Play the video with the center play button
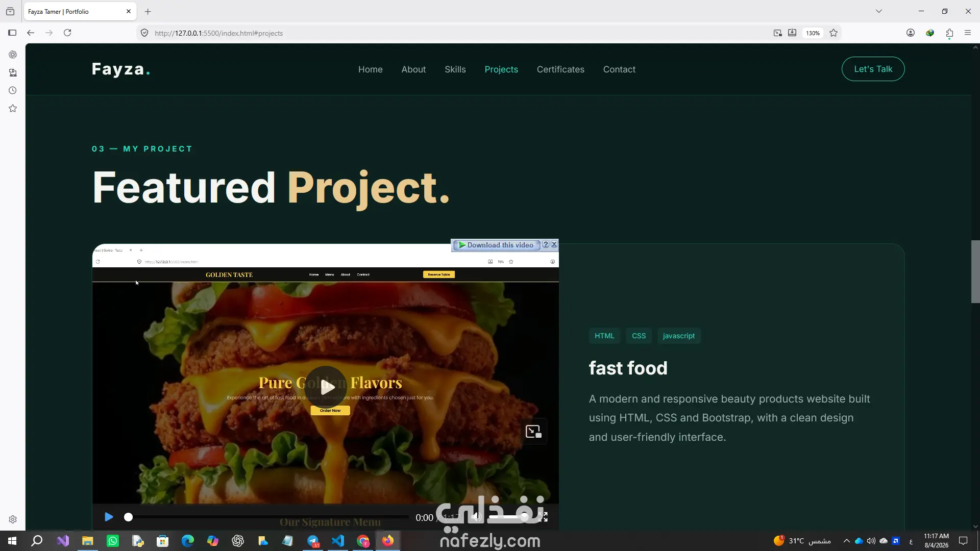The width and height of the screenshot is (980, 551). (x=326, y=387)
